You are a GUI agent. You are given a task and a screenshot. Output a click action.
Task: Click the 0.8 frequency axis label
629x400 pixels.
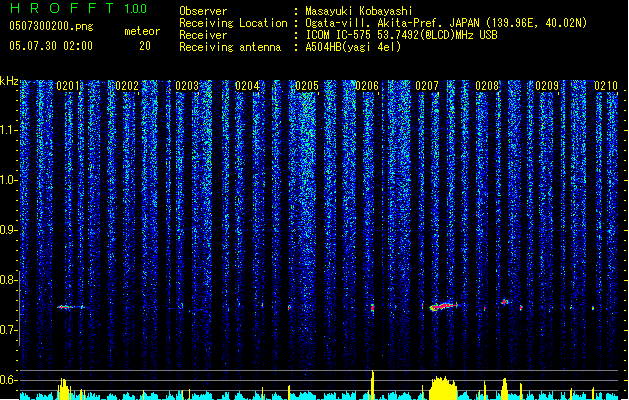coord(8,280)
